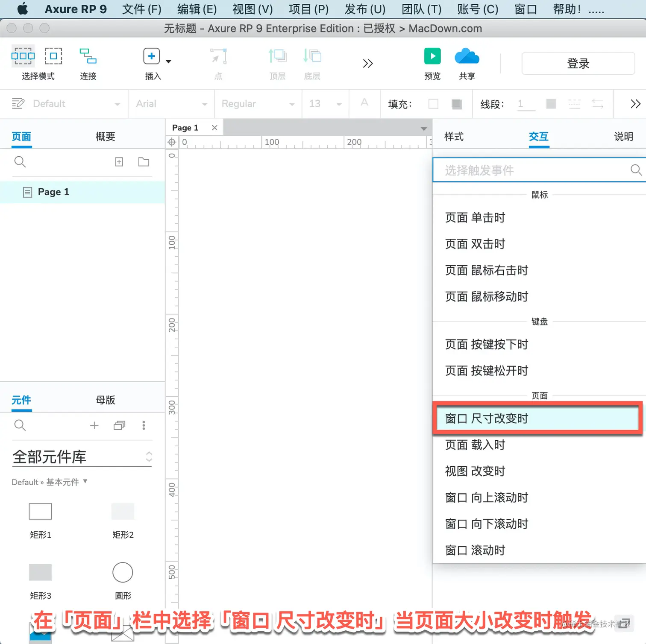Switch to the 交互 interactions tab
The image size is (646, 644).
click(539, 137)
